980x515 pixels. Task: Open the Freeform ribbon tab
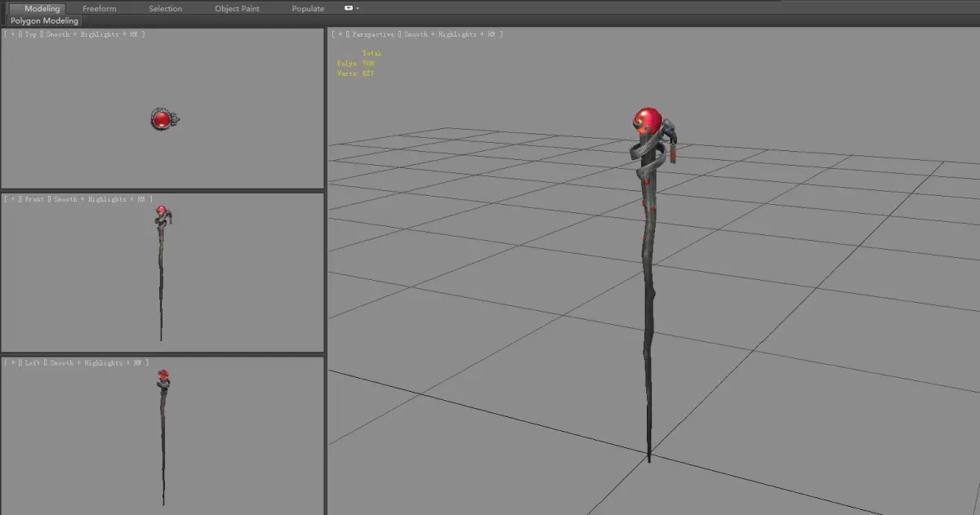100,8
